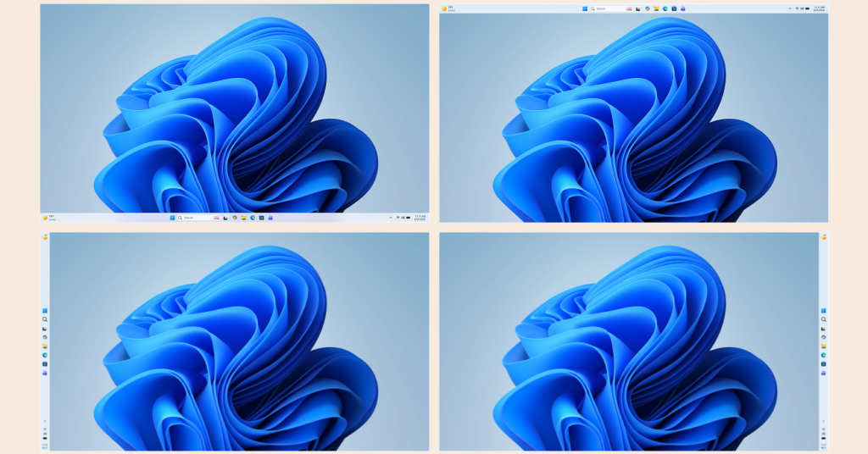This screenshot has width=868, height=454.
Task: Show hidden icons chevron on the top taskbar
Action: 790,8
